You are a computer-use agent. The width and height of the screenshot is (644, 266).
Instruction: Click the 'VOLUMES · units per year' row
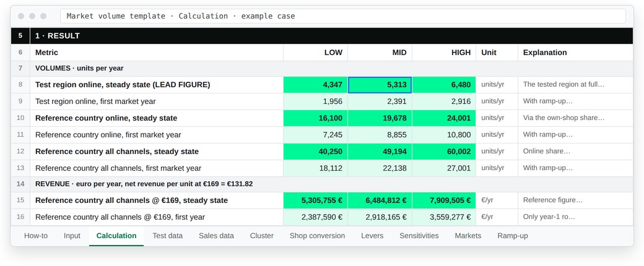[331, 69]
